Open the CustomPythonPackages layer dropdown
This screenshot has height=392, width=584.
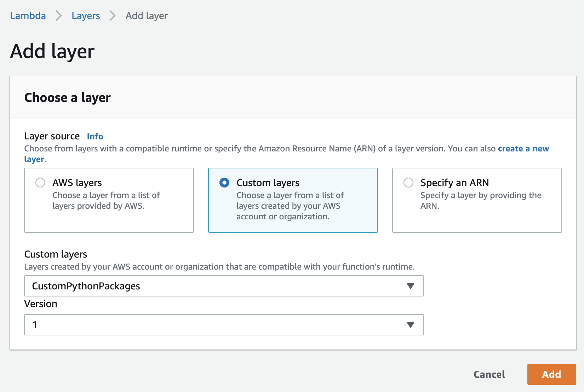point(219,286)
